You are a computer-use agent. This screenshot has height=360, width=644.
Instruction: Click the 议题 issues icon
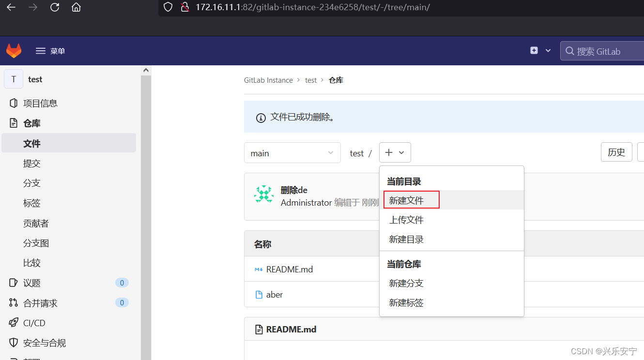[14, 283]
